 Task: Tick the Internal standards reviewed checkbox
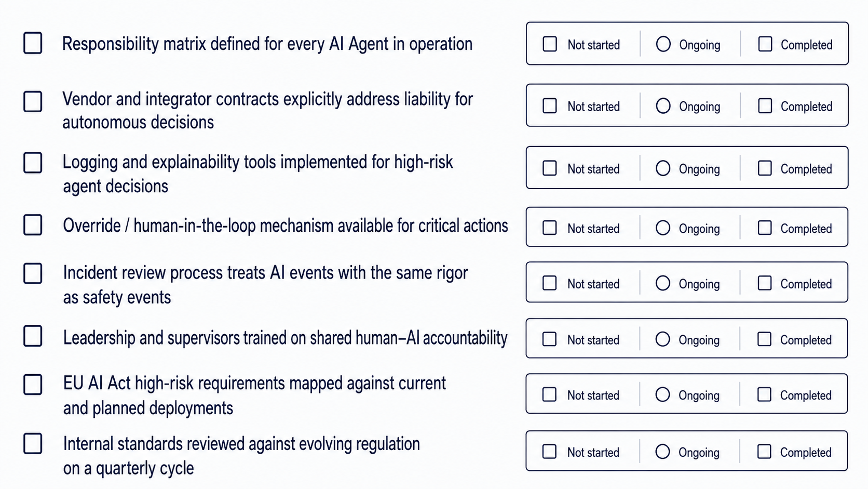[x=33, y=444]
